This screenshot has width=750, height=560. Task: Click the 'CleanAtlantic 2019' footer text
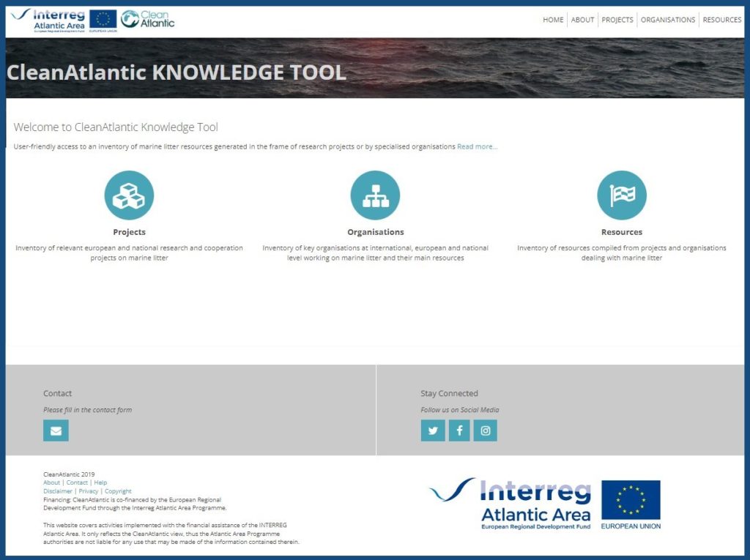(69, 474)
